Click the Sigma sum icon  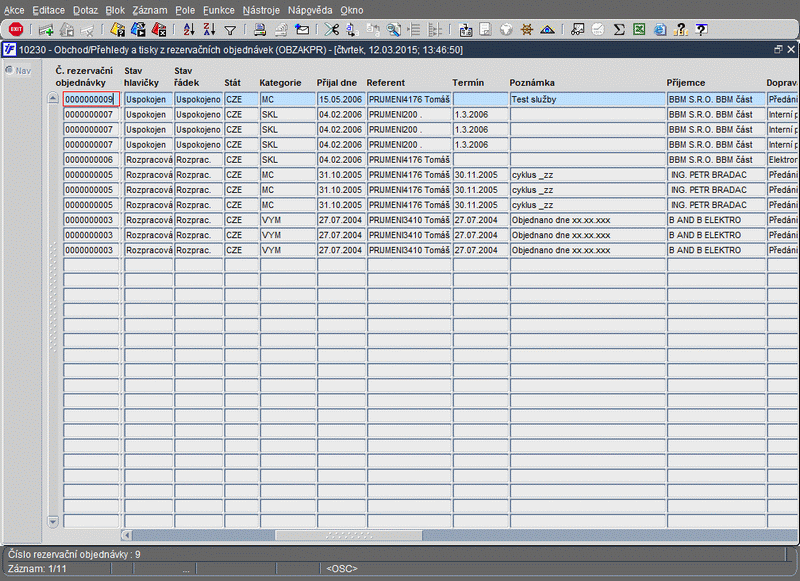click(x=619, y=30)
